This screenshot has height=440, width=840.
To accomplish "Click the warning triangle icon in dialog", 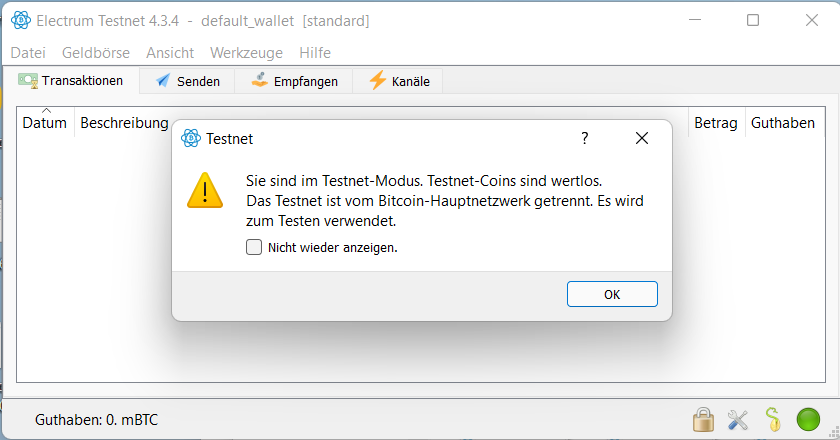I will coord(205,190).
